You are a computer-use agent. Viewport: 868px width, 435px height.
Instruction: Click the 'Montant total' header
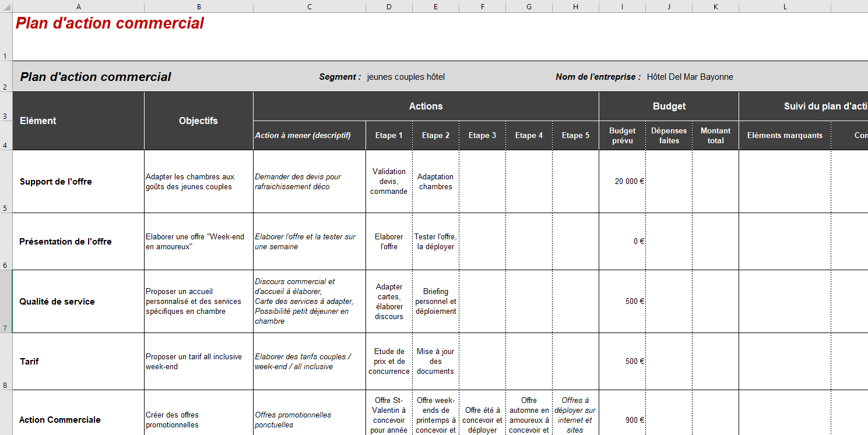click(715, 135)
